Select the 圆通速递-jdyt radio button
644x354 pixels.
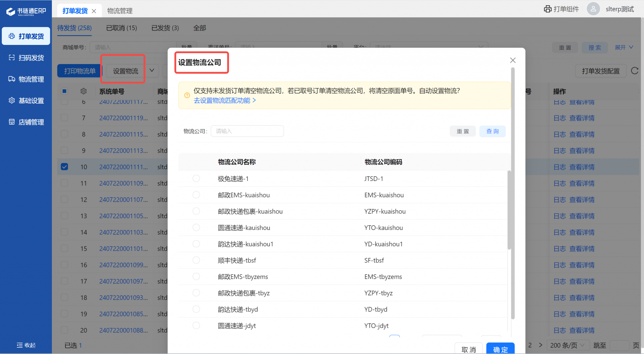click(196, 325)
